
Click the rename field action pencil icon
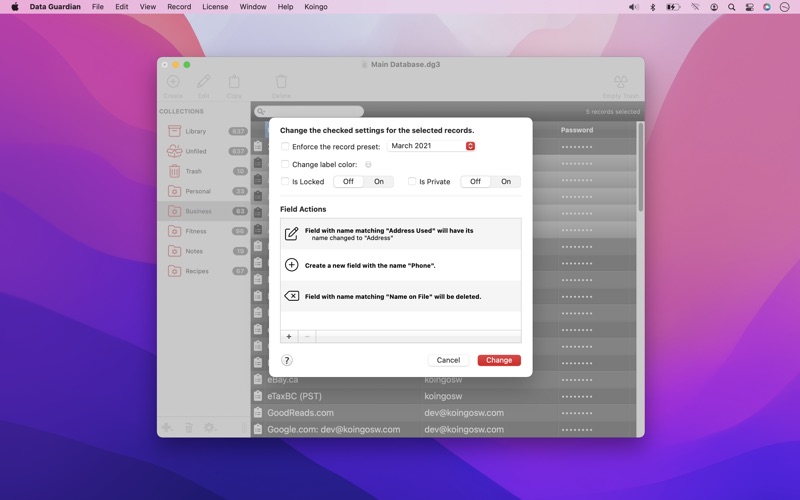(x=291, y=234)
